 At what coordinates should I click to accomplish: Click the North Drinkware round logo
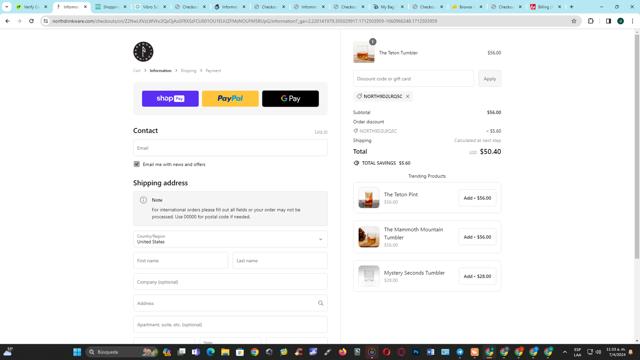tap(143, 51)
